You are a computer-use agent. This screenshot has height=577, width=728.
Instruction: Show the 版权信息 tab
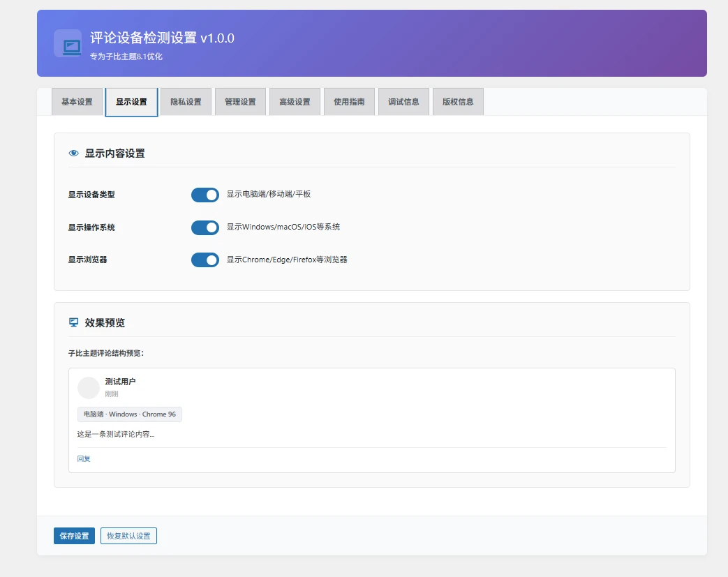coord(458,102)
